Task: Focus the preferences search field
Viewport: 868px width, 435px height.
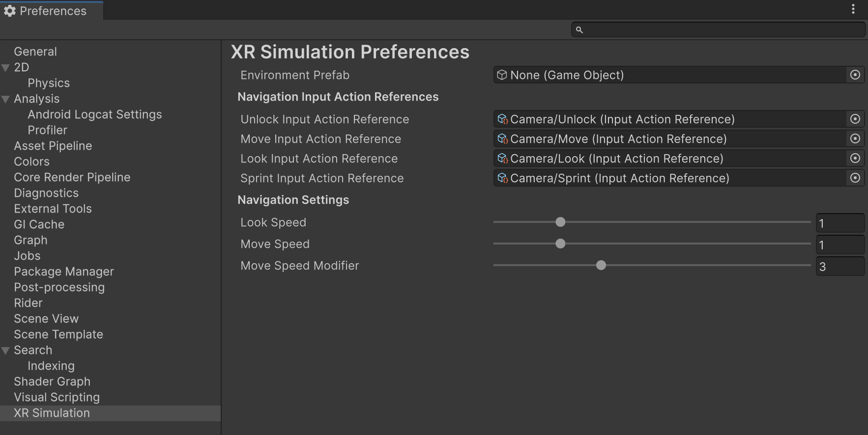Action: [723, 30]
